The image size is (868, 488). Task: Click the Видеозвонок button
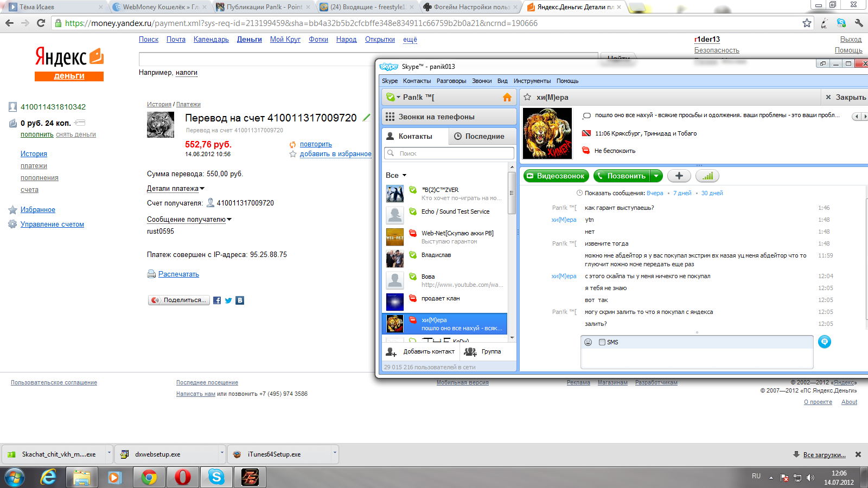click(x=556, y=176)
